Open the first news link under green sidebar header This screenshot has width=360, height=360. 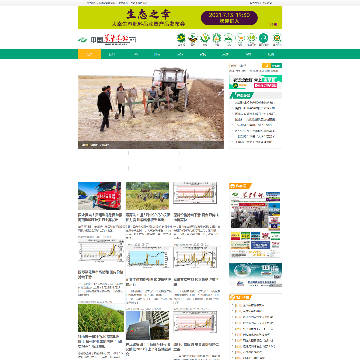[x=254, y=103]
